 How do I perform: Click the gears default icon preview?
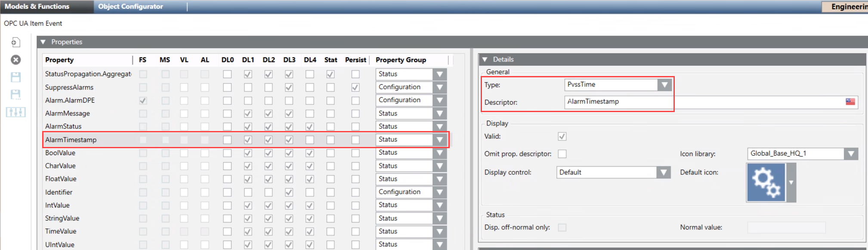point(766,183)
